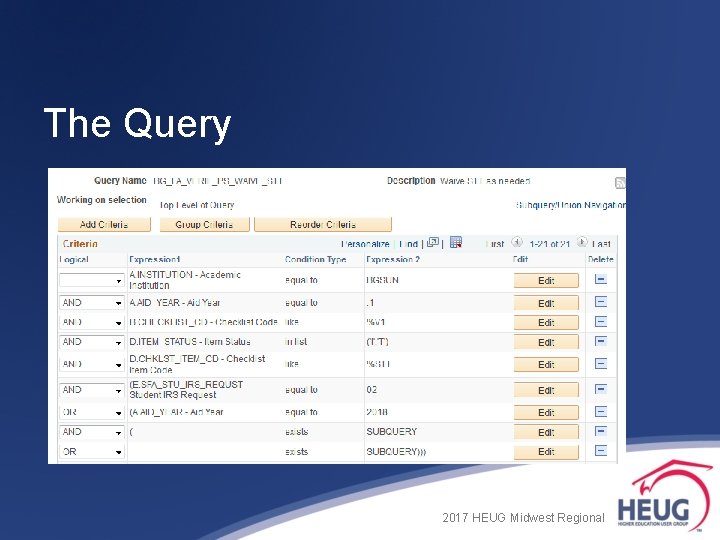Image resolution: width=720 pixels, height=540 pixels.
Task: Select the 'D.ITEM_STATUS - Item Status' text
Action: pos(190,342)
